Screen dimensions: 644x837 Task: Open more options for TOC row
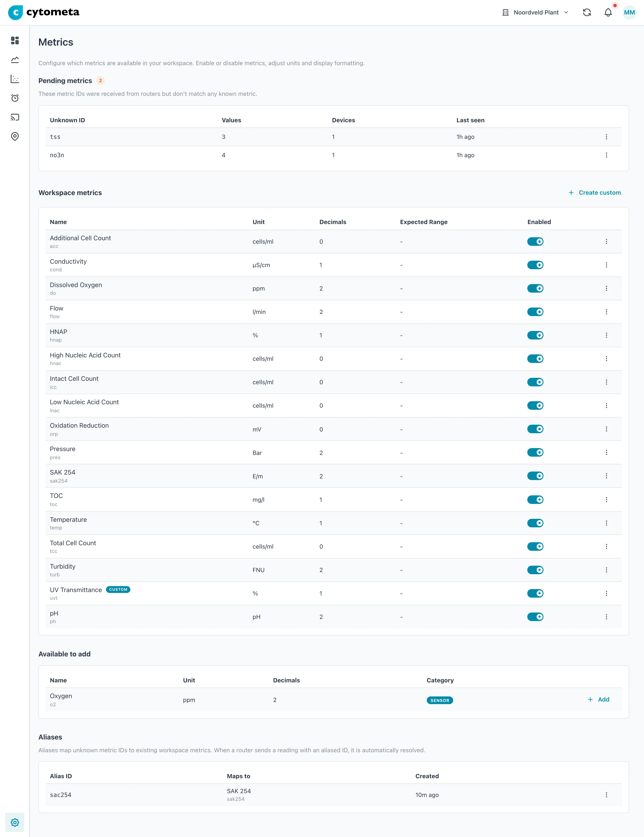click(606, 499)
